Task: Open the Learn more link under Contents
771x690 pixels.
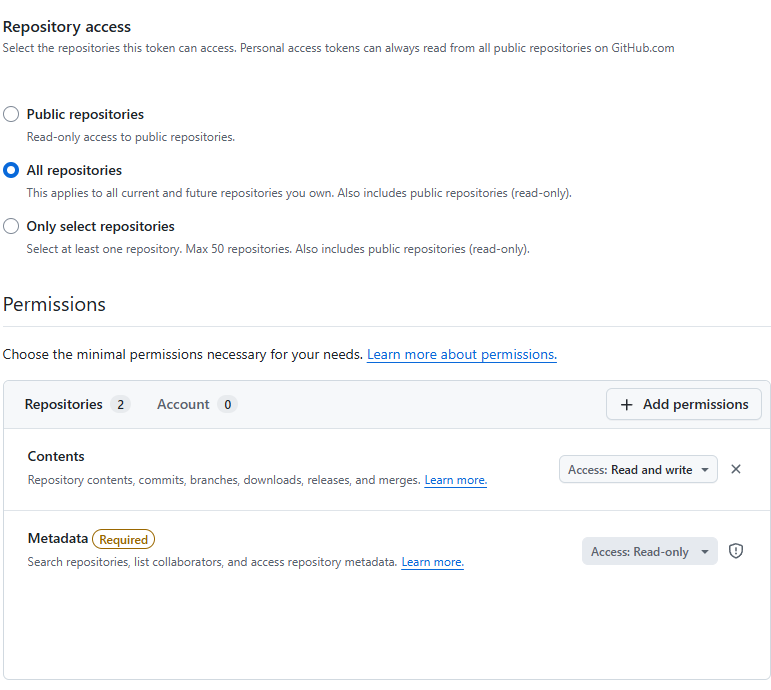Action: [455, 480]
